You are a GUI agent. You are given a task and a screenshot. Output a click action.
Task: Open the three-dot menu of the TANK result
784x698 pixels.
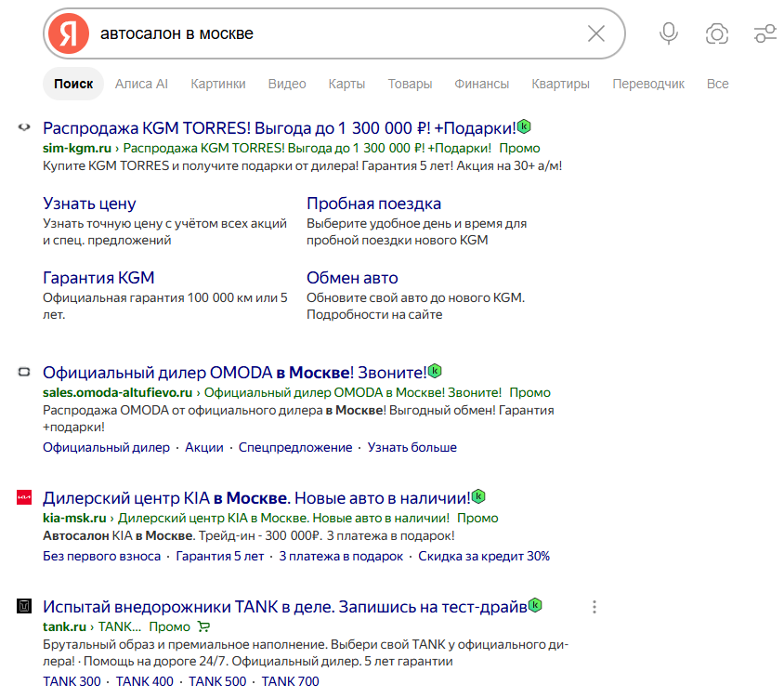coord(594,607)
